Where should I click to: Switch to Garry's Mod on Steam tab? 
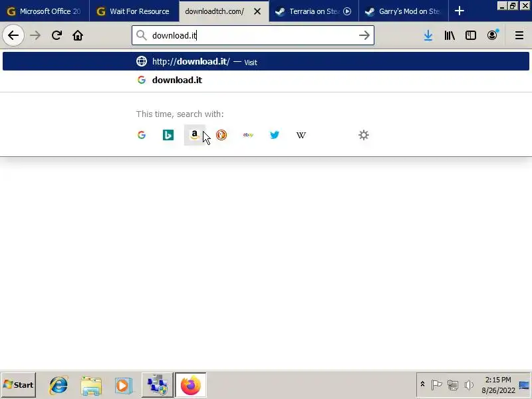point(404,11)
